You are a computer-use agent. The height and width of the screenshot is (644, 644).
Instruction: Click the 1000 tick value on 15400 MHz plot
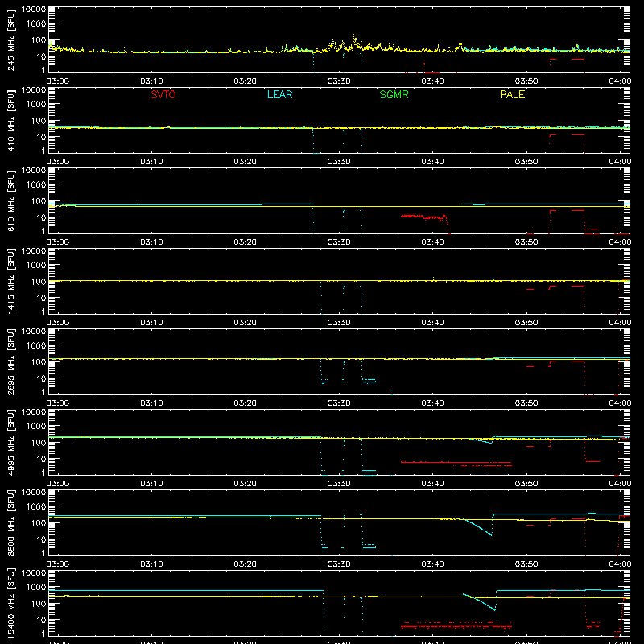36,588
